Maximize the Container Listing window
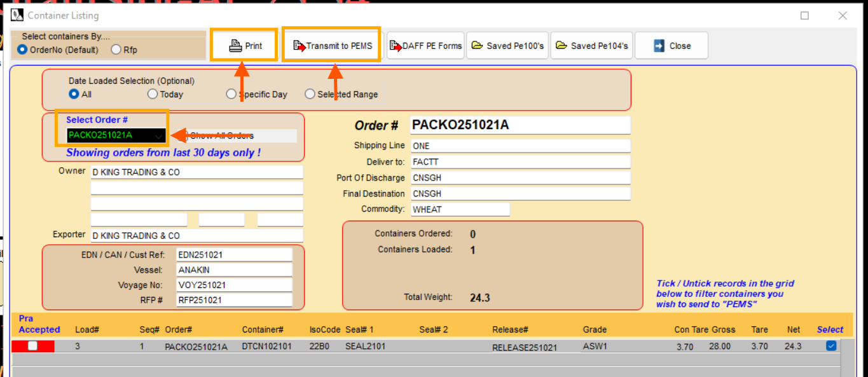 [804, 15]
